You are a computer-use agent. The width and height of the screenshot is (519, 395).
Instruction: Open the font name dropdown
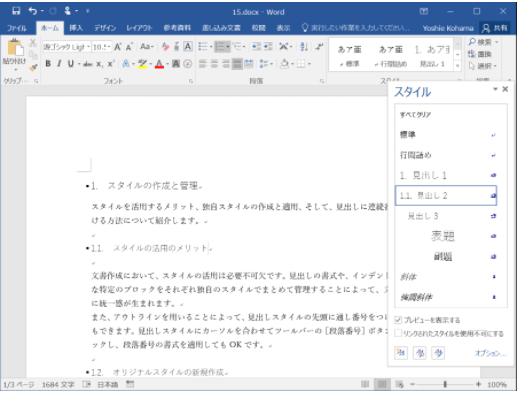pyautogui.click(x=89, y=47)
